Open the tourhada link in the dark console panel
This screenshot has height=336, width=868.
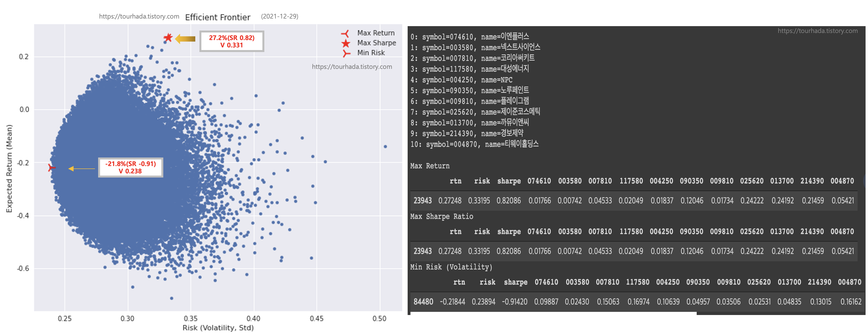tap(817, 31)
